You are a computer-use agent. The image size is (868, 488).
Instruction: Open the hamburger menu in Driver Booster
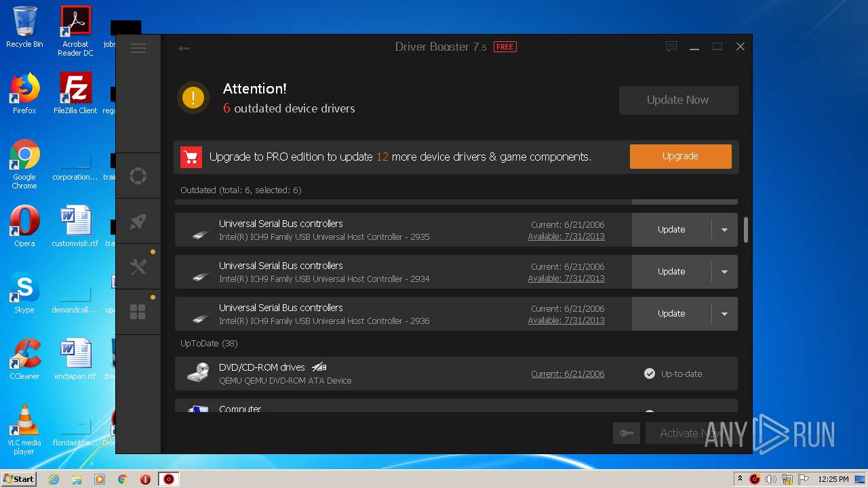(x=138, y=48)
